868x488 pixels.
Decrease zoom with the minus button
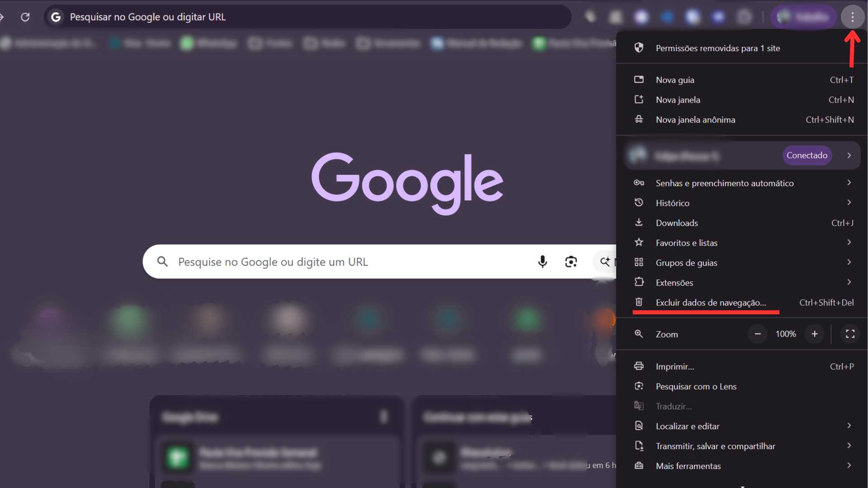tap(758, 334)
